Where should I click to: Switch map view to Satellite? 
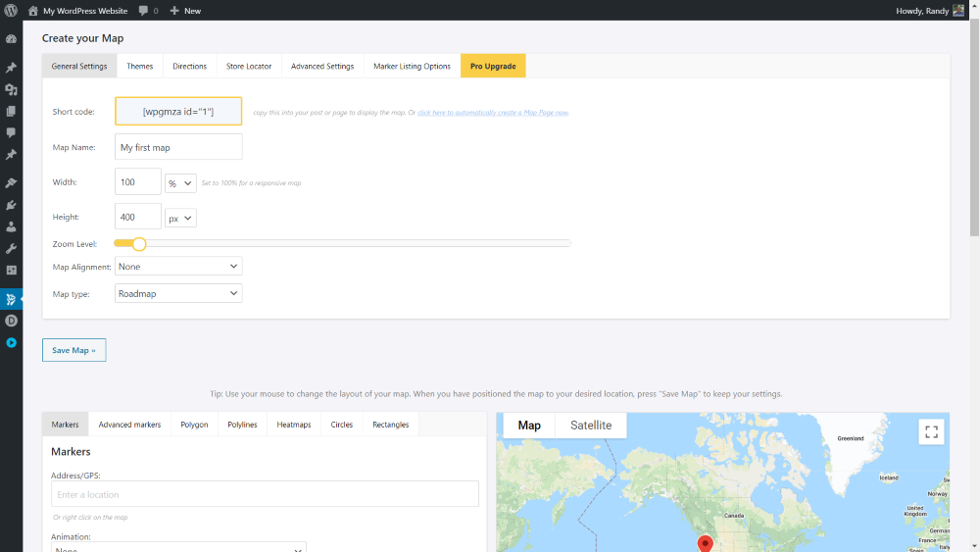(x=591, y=426)
